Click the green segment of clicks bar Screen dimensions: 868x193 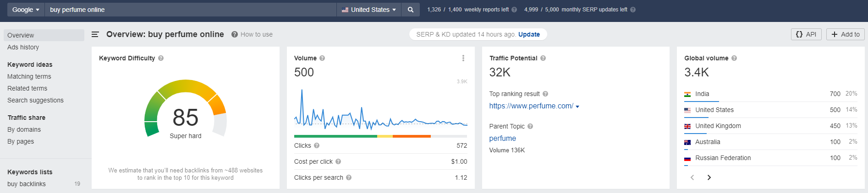[x=335, y=136]
